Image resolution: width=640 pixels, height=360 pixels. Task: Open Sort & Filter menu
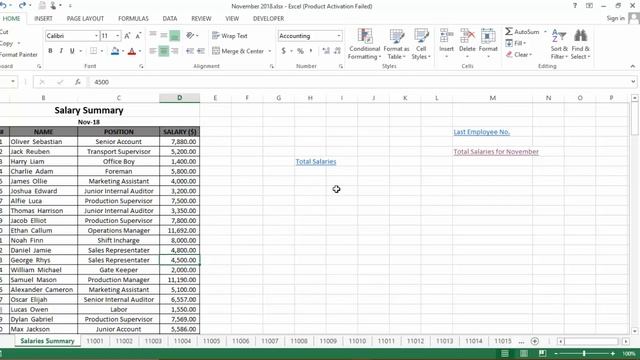(559, 44)
